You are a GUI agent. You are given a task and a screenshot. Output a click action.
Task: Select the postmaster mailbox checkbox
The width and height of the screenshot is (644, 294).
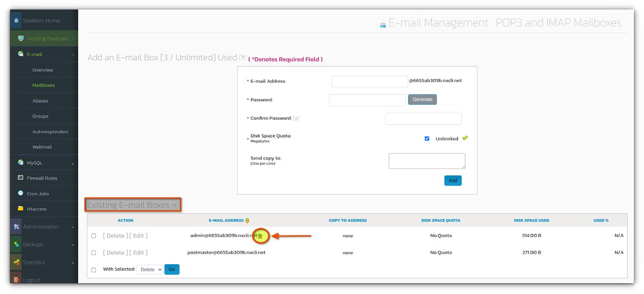tap(93, 252)
